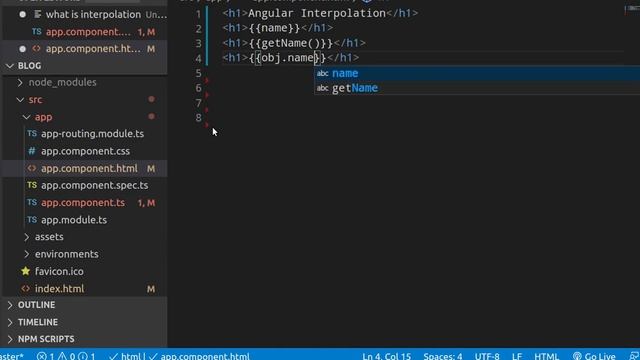Image resolution: width=640 pixels, height=360 pixels.
Task: Expand the node_modules folder
Action: [x=62, y=82]
